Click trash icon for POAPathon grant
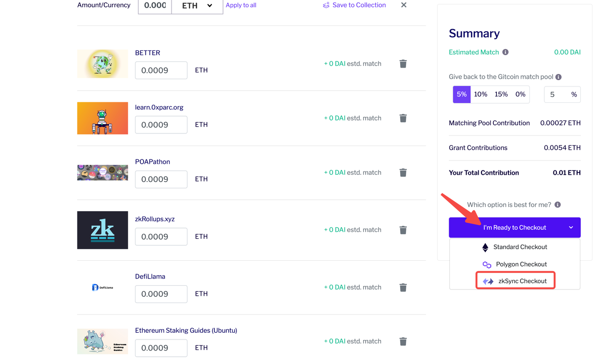Viewport: 615px width, 364px height. pyautogui.click(x=403, y=172)
